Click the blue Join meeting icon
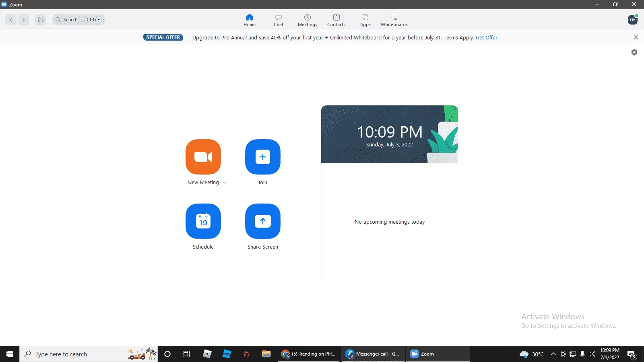644x362 pixels. click(x=263, y=157)
